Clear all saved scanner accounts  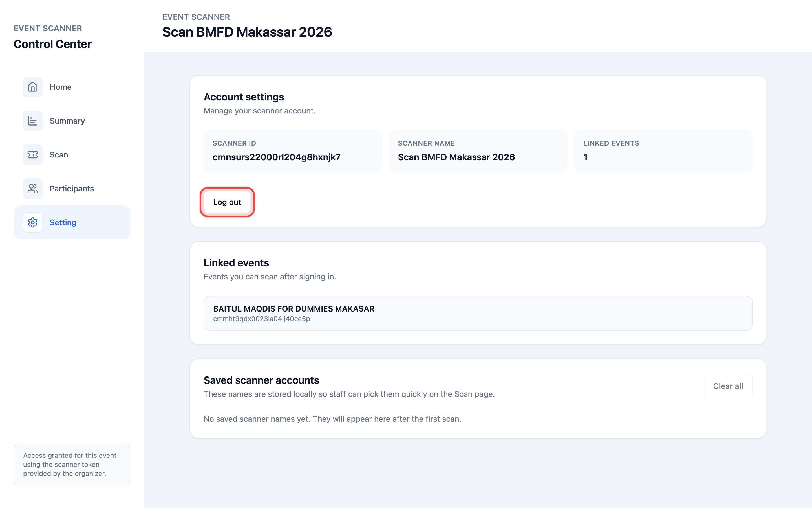click(x=728, y=386)
